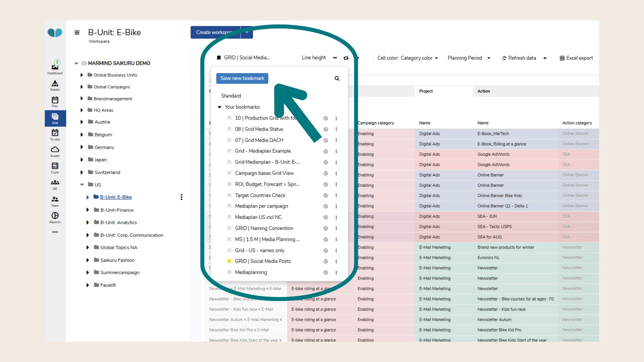Open three-dot menu for Mediaplanning bookmark
Viewport: 644px width, 362px height.
coord(336,273)
